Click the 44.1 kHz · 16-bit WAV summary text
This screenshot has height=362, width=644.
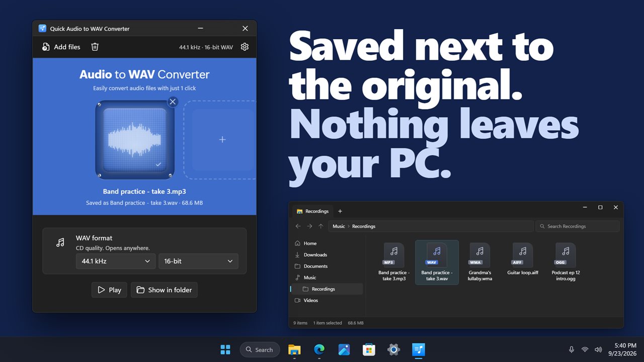coord(206,47)
